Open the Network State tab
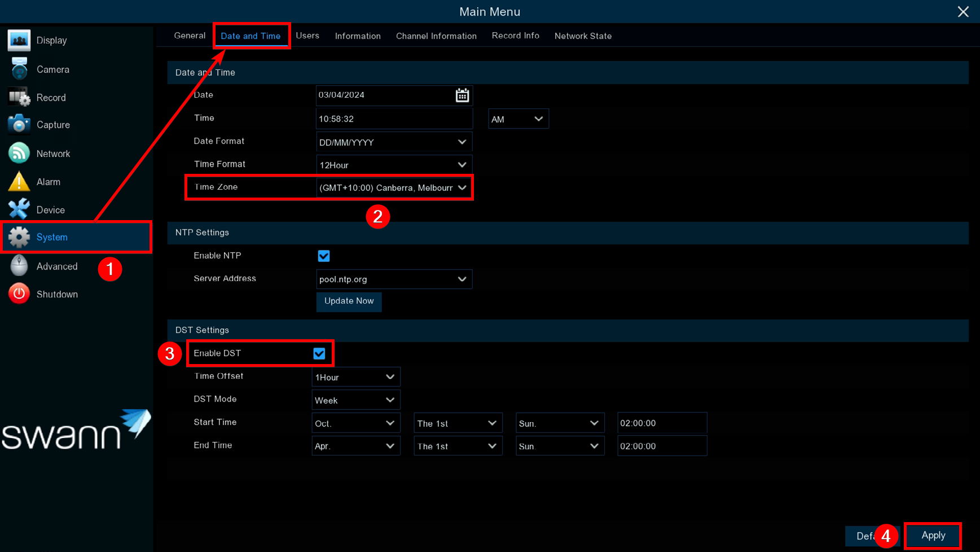 [x=583, y=36]
